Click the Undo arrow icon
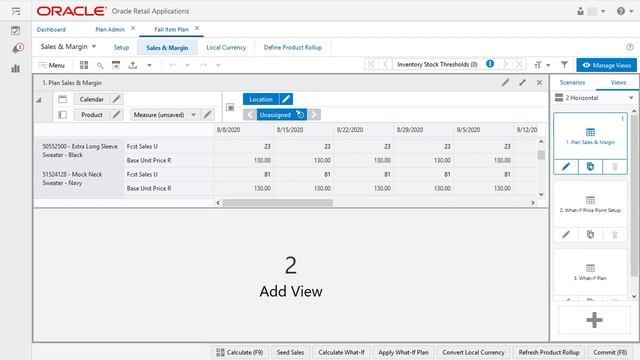The width and height of the screenshot is (640, 360). [x=173, y=65]
